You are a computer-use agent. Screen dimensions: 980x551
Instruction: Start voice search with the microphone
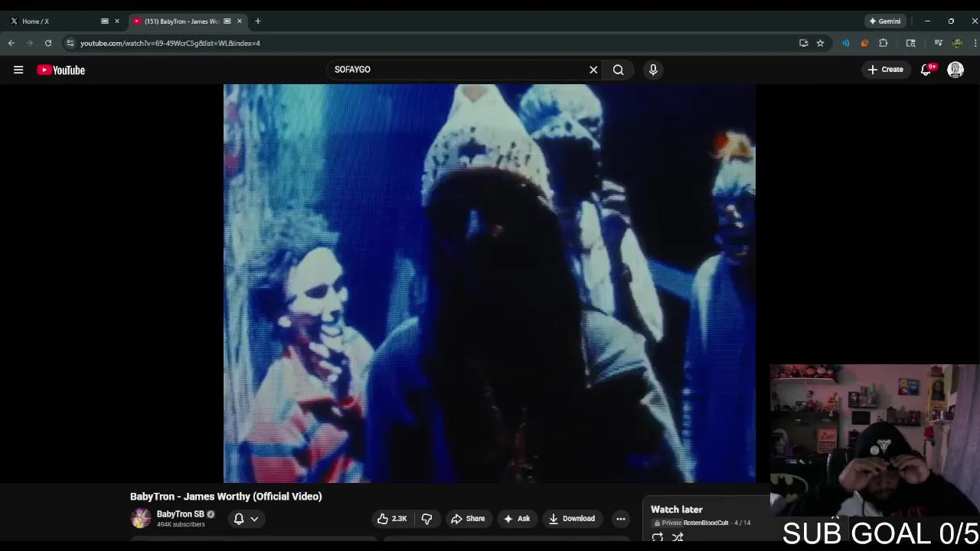click(653, 70)
